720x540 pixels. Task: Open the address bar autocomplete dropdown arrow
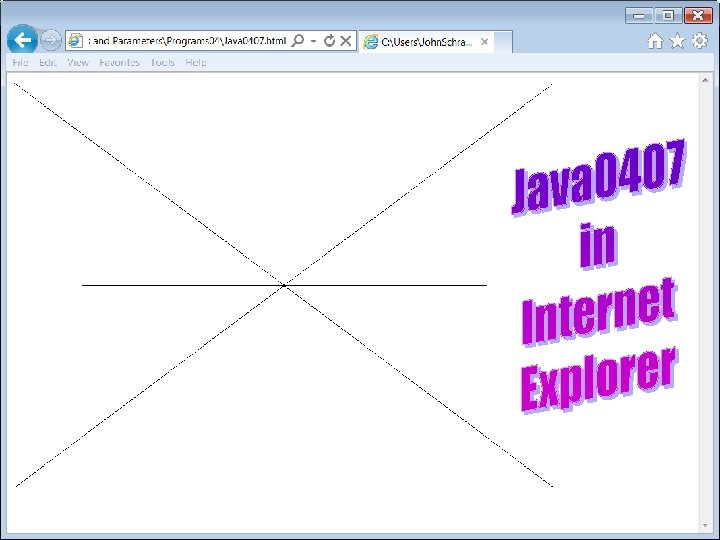[x=314, y=41]
